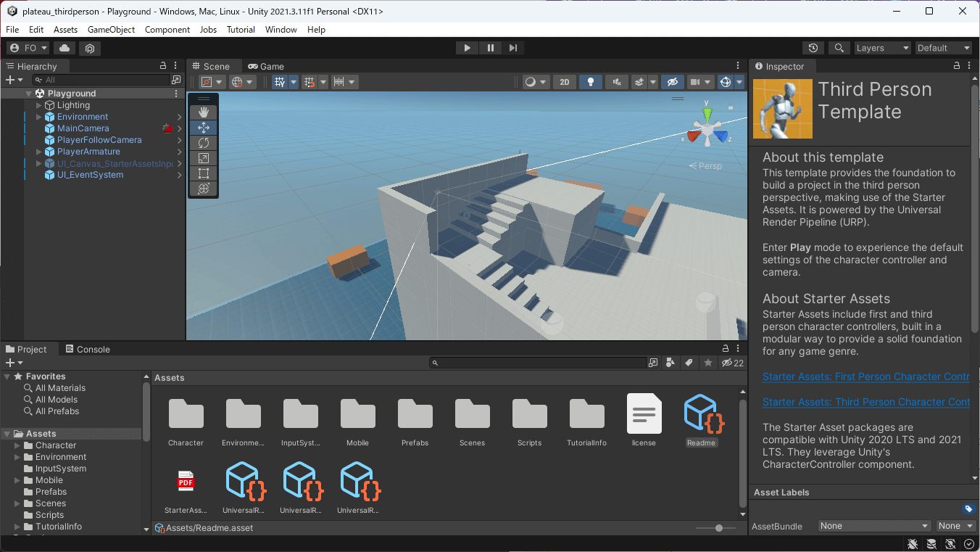Expand the Environment object in Hierarchy

pyautogui.click(x=39, y=117)
